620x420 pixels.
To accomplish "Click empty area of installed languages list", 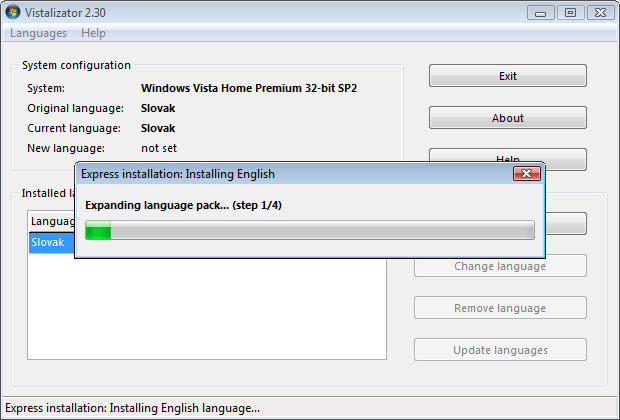I will 200,310.
